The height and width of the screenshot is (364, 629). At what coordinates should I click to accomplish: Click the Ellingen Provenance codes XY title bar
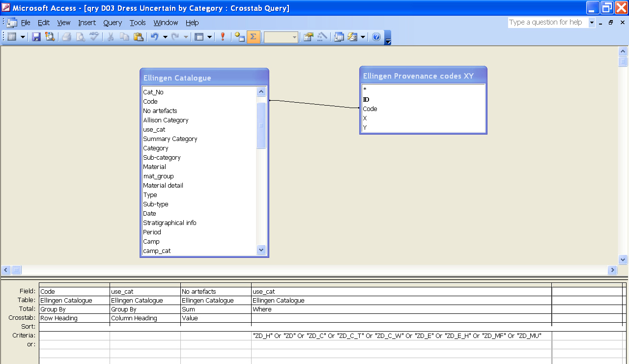(423, 76)
